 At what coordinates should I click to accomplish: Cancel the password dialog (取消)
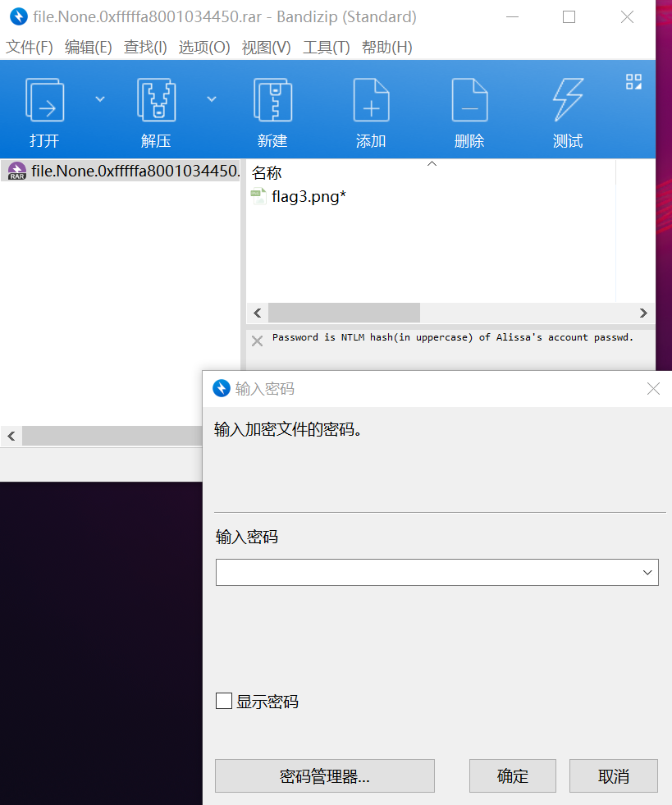pos(613,776)
